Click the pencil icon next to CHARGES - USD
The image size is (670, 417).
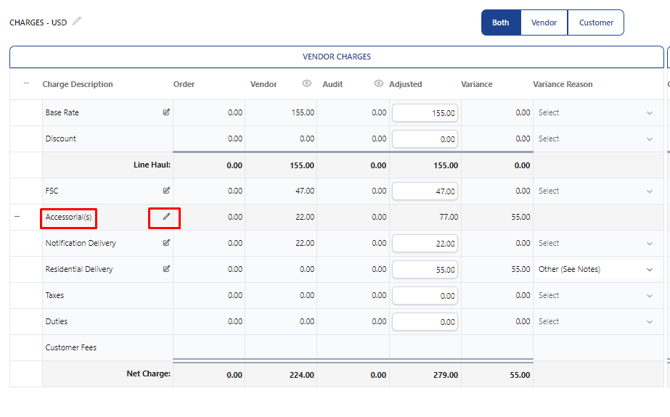pyautogui.click(x=76, y=21)
